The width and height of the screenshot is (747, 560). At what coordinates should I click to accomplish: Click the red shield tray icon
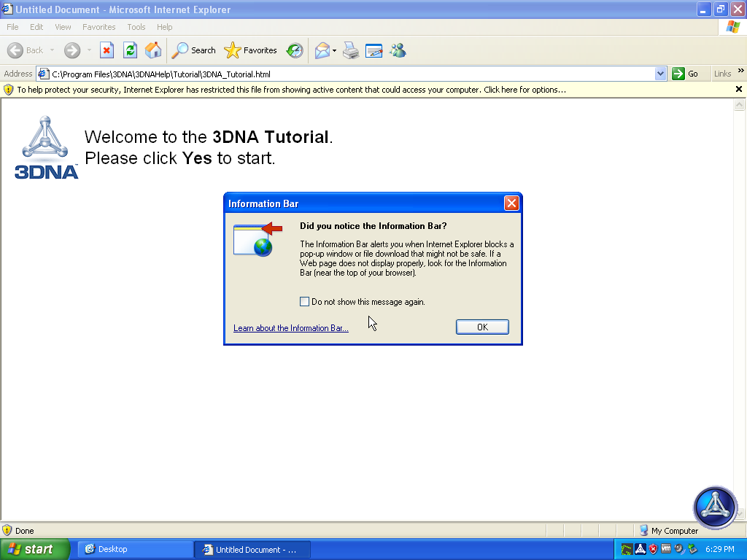click(653, 549)
